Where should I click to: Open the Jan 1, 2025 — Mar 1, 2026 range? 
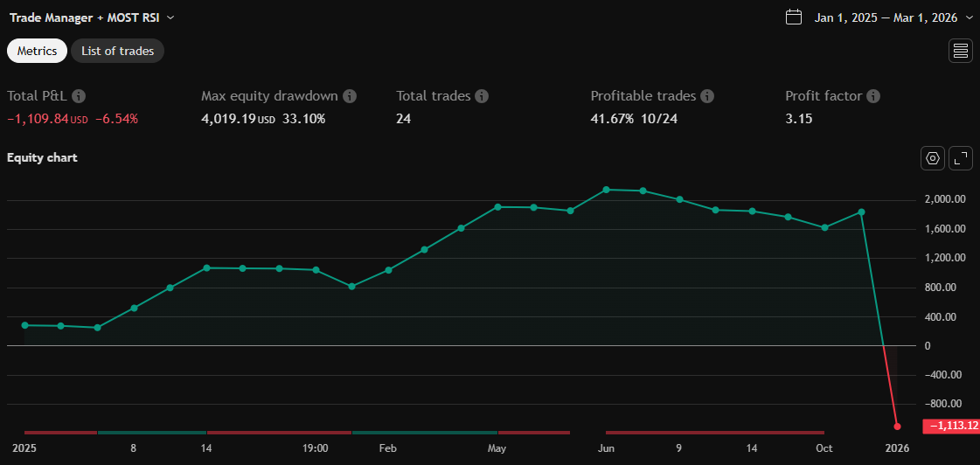click(x=886, y=17)
